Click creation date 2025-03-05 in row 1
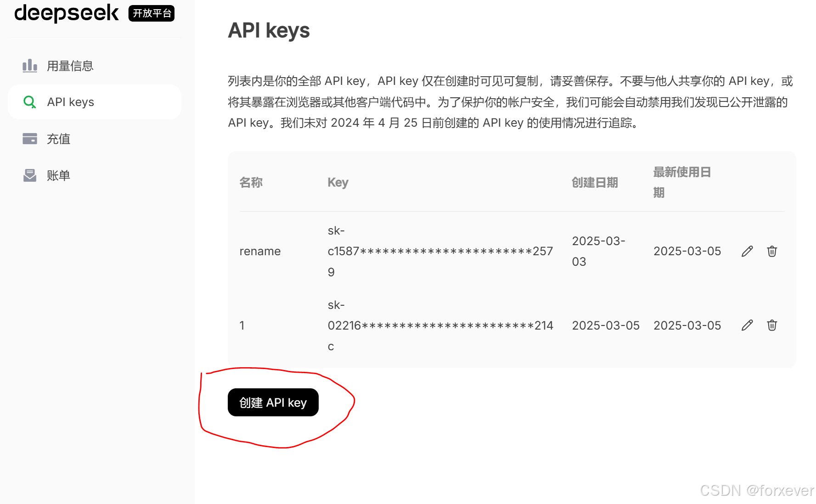The height and width of the screenshot is (504, 816). (x=606, y=325)
